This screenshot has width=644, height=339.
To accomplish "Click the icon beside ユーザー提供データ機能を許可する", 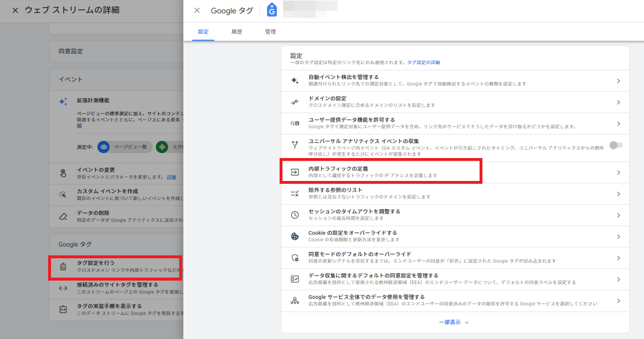I will point(294,123).
